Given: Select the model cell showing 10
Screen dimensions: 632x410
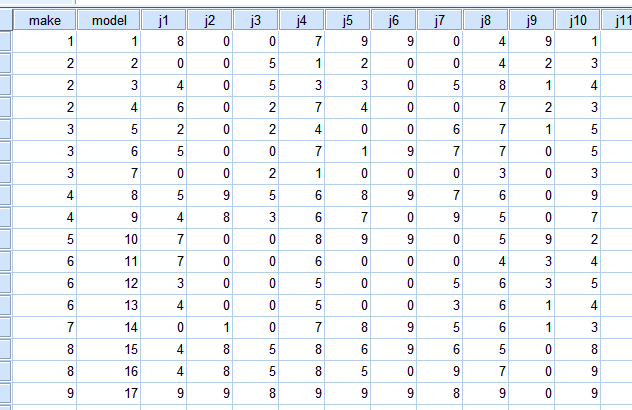Looking at the screenshot, I should point(108,239).
